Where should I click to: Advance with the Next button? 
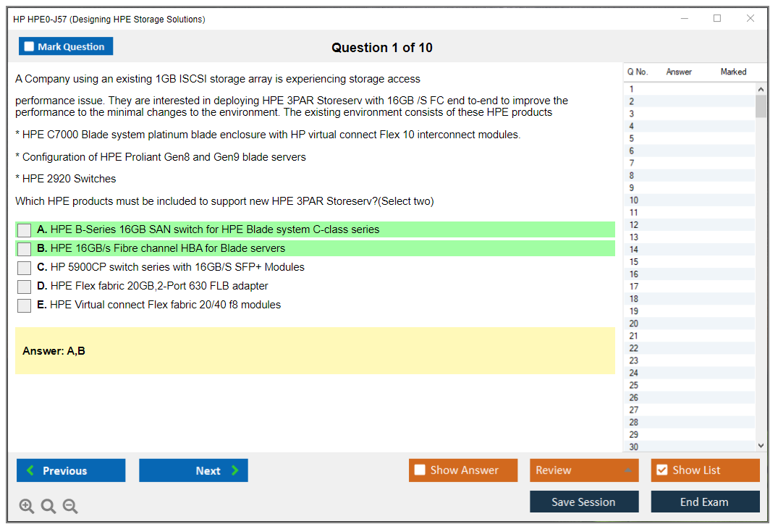tap(193, 470)
